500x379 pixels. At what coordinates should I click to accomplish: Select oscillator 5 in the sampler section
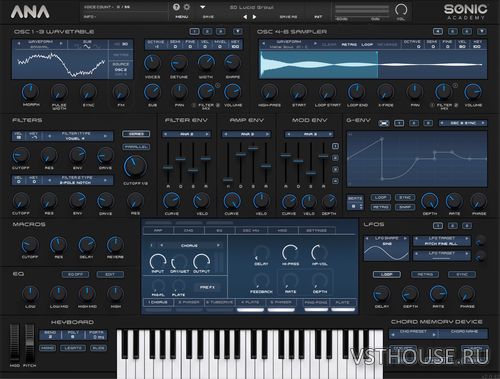point(452,31)
